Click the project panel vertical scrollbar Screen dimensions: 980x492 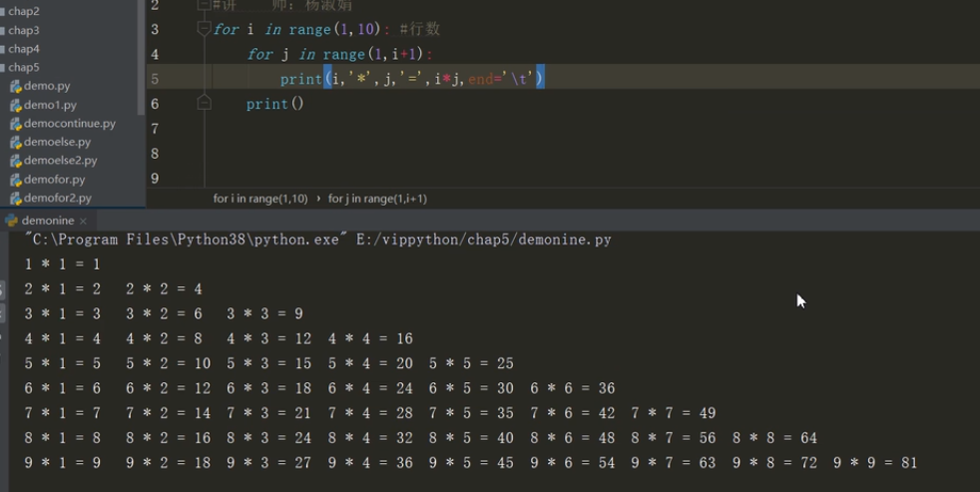141,58
